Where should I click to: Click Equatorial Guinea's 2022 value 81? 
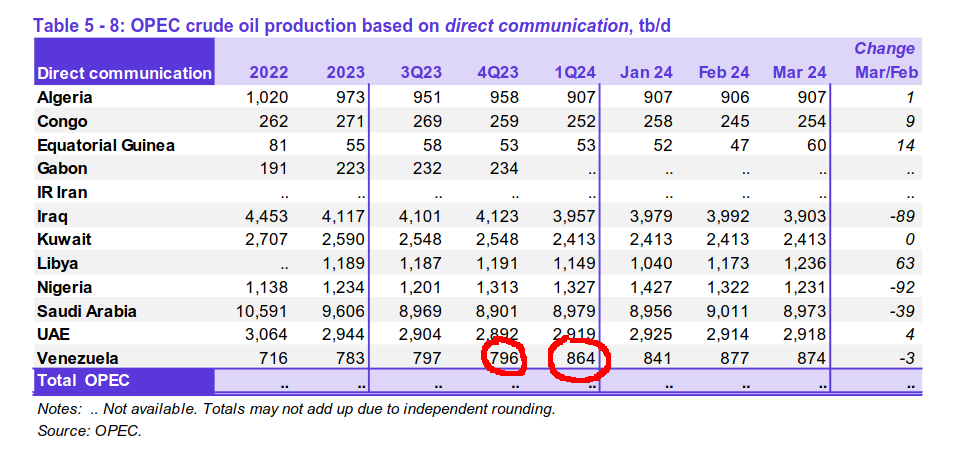[x=277, y=145]
